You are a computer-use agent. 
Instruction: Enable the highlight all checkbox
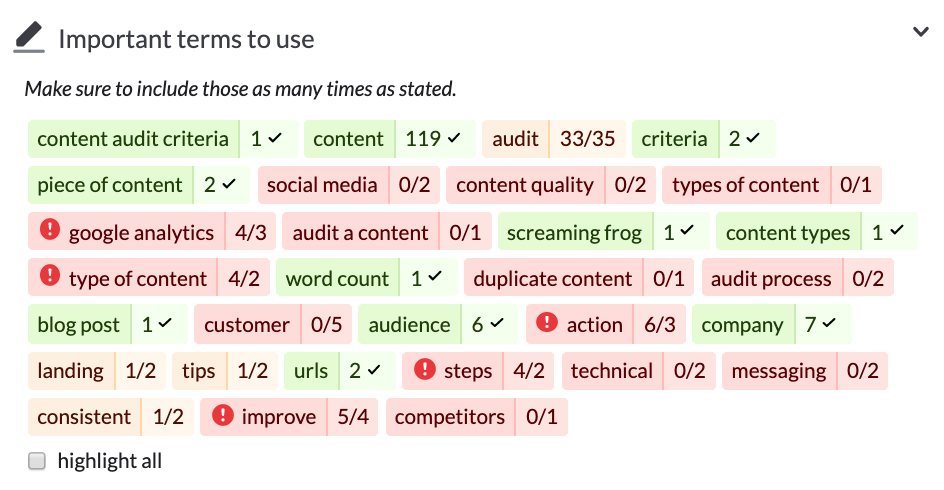[x=37, y=461]
